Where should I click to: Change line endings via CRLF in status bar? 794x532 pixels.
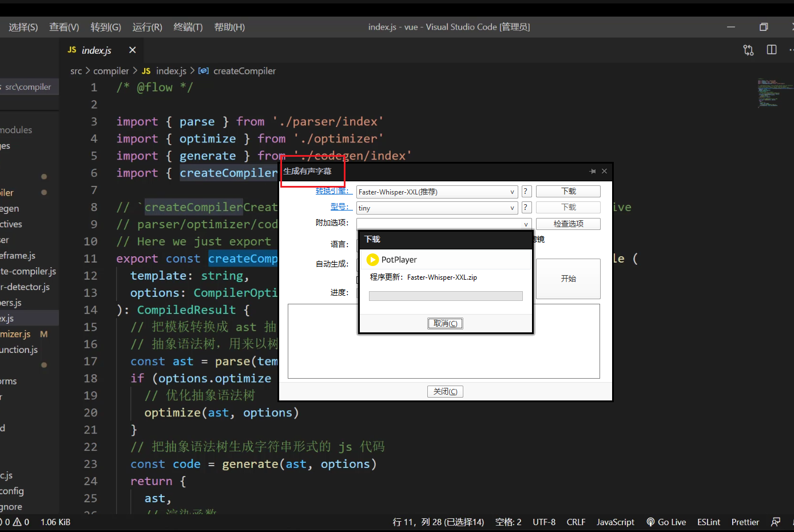(x=576, y=522)
